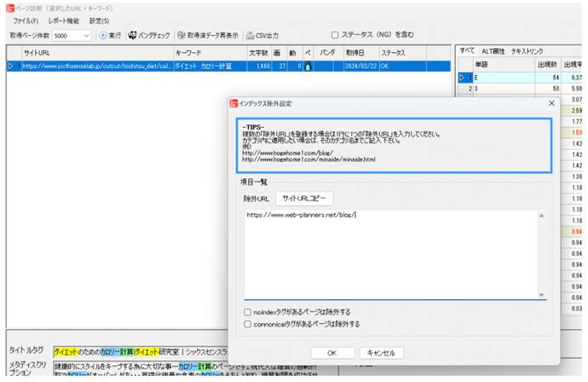Click the CSV出力 export icon
The height and width of the screenshot is (382, 588).
coord(250,36)
